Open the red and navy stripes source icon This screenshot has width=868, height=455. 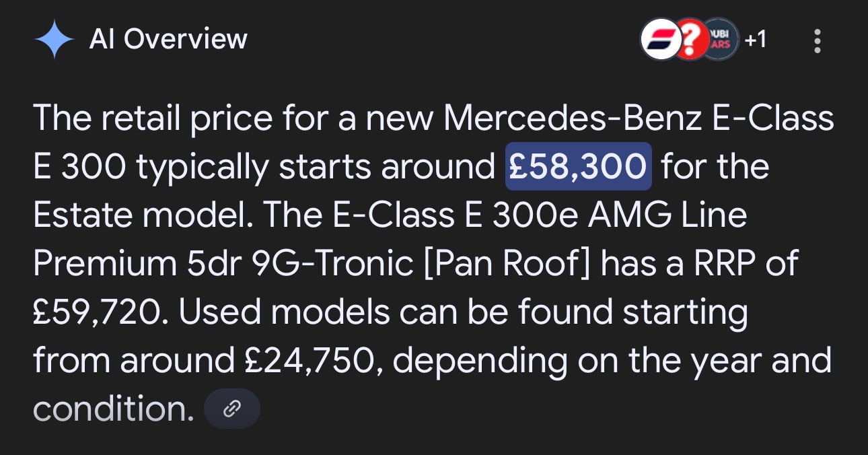[659, 41]
